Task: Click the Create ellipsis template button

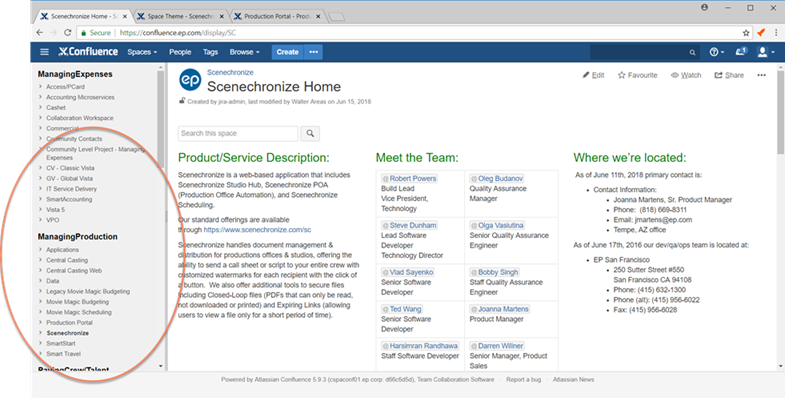Action: click(313, 52)
